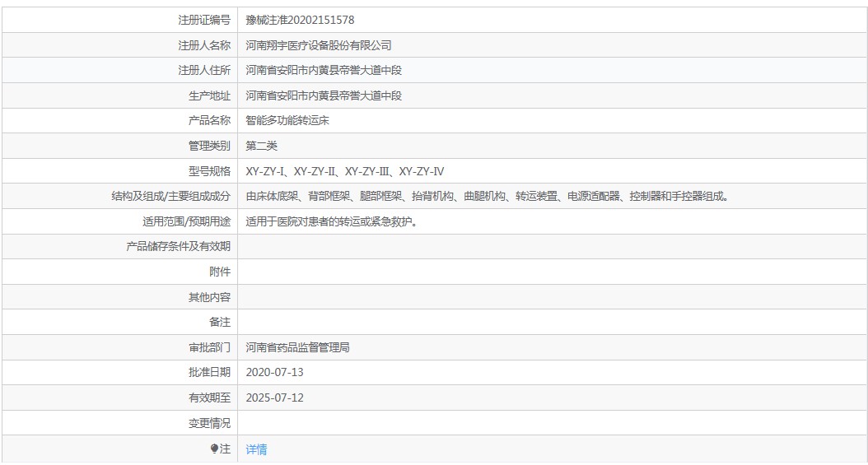Click the 产品储存条件及有效期 label
Viewport: 868px width, 465px height.
pyautogui.click(x=178, y=247)
